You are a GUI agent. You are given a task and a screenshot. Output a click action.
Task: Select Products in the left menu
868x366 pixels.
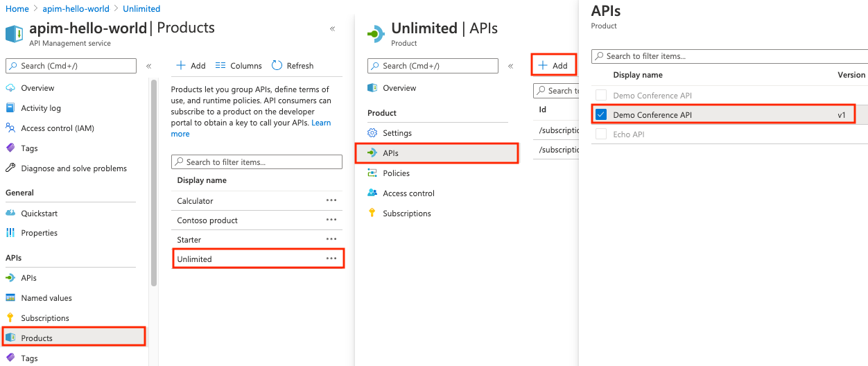37,338
